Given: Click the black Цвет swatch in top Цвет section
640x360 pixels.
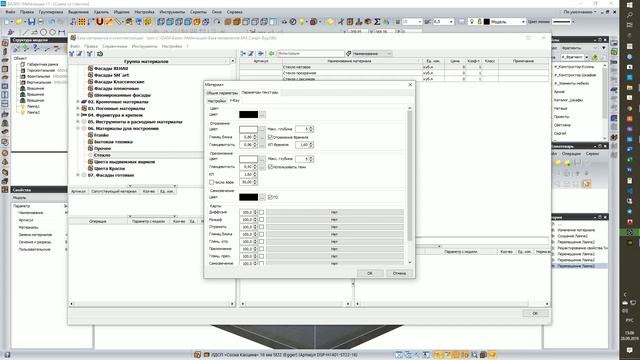Looking at the screenshot, I should tap(249, 115).
